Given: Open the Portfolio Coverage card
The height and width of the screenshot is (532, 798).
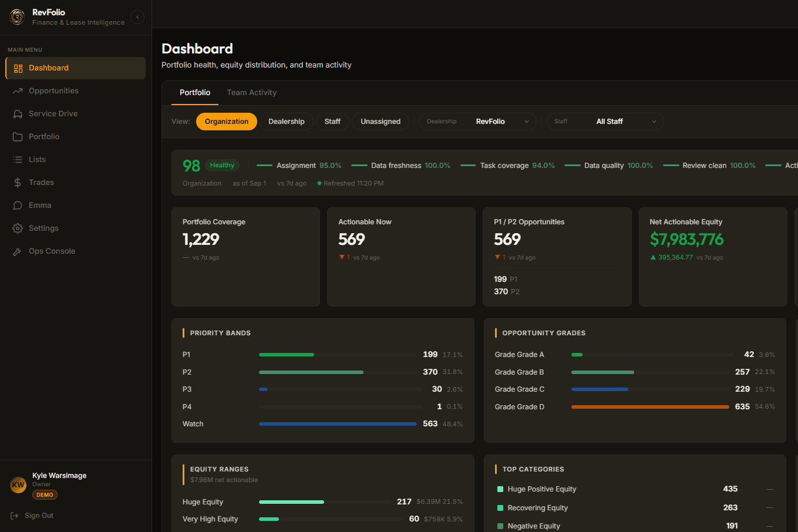Looking at the screenshot, I should [245, 257].
